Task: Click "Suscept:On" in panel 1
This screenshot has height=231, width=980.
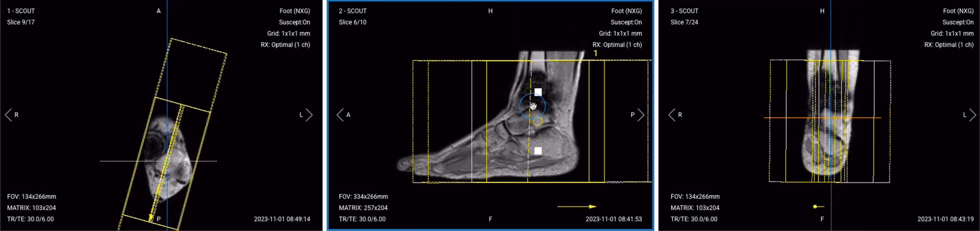Action: pyautogui.click(x=294, y=22)
